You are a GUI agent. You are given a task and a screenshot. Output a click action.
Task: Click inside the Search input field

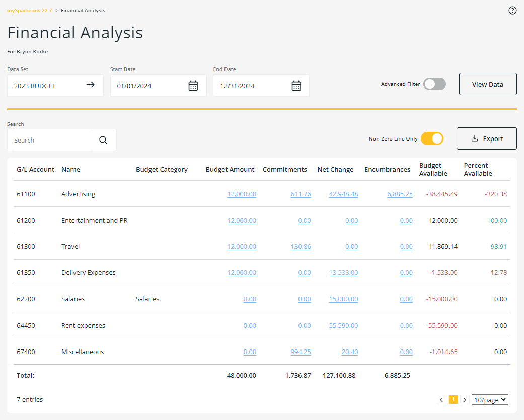click(x=50, y=139)
